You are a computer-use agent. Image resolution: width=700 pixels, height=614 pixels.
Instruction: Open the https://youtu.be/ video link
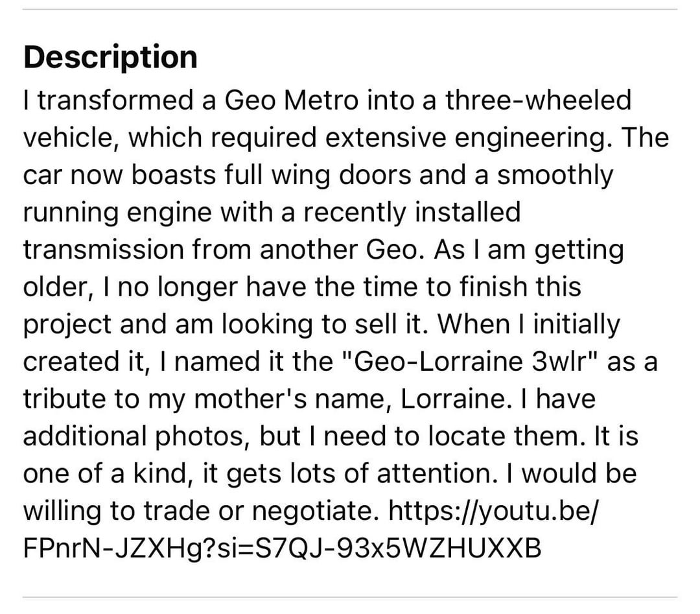click(x=496, y=511)
